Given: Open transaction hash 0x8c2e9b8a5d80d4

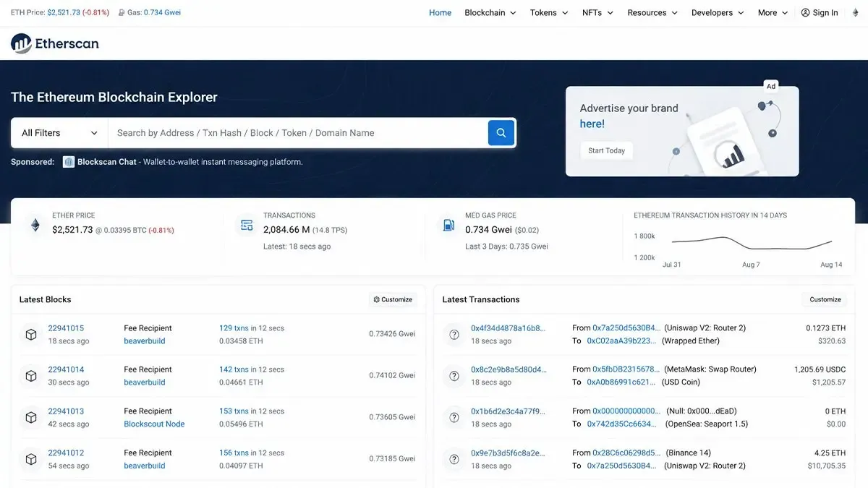Looking at the screenshot, I should [x=508, y=369].
